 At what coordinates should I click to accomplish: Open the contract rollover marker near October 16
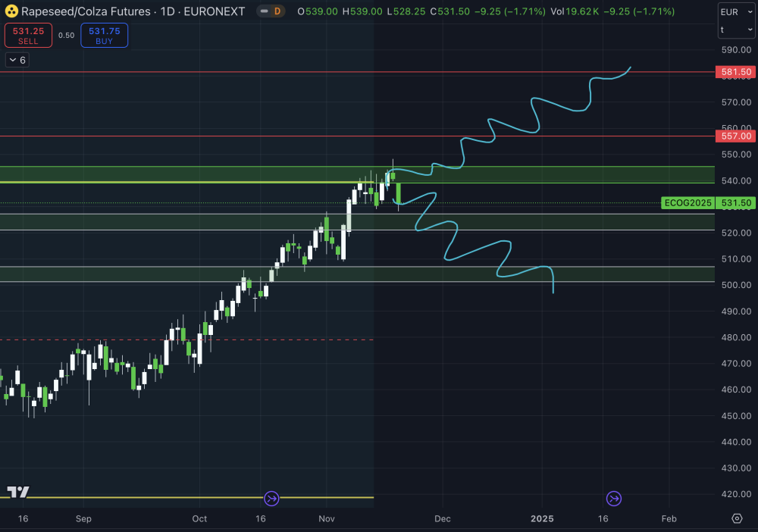coord(271,498)
